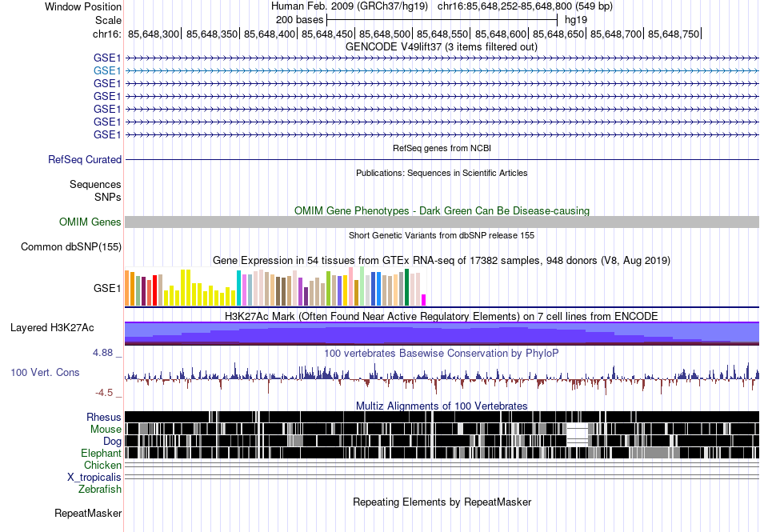Click the dark green bar in GTEx chart
The height and width of the screenshot is (532, 760).
[407, 287]
